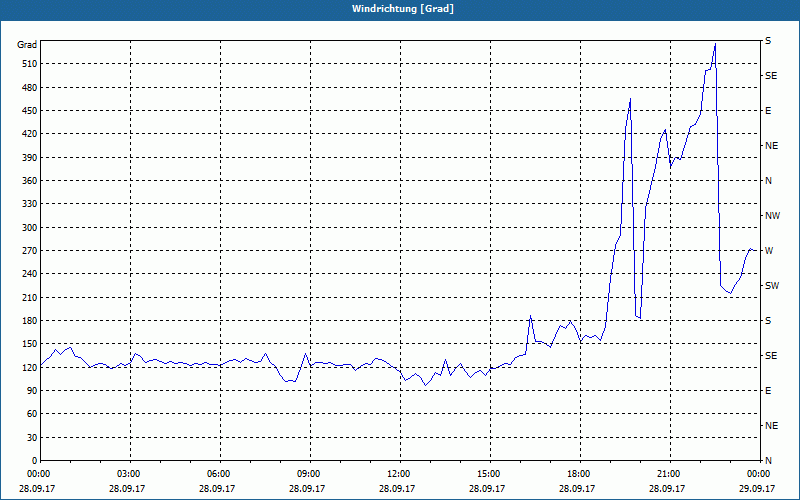Image resolution: width=800 pixels, height=500 pixels.
Task: Pick the 120 label on the left axis
Action: pos(30,367)
